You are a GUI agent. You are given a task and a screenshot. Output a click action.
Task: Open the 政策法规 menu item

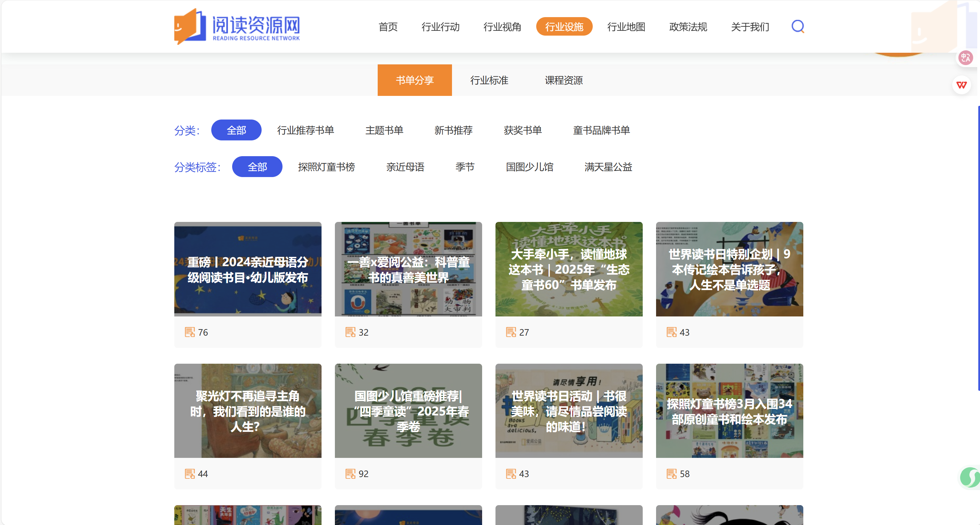point(688,27)
